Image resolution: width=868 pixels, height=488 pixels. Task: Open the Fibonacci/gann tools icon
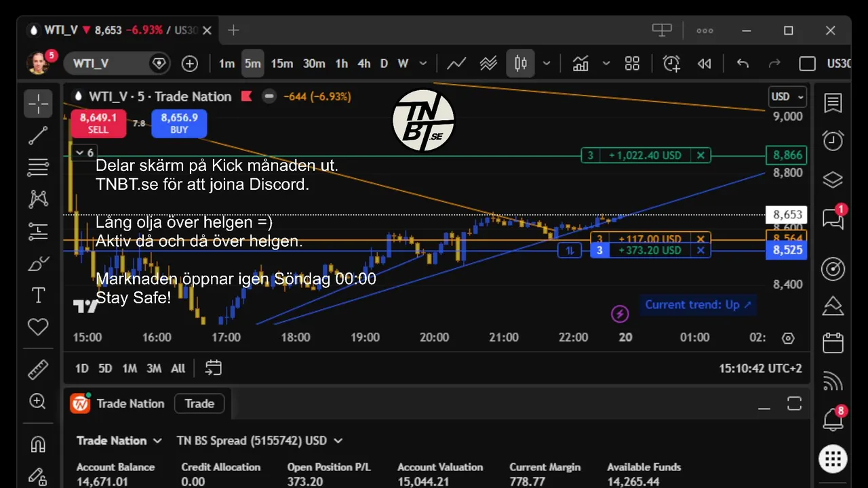[x=39, y=167]
